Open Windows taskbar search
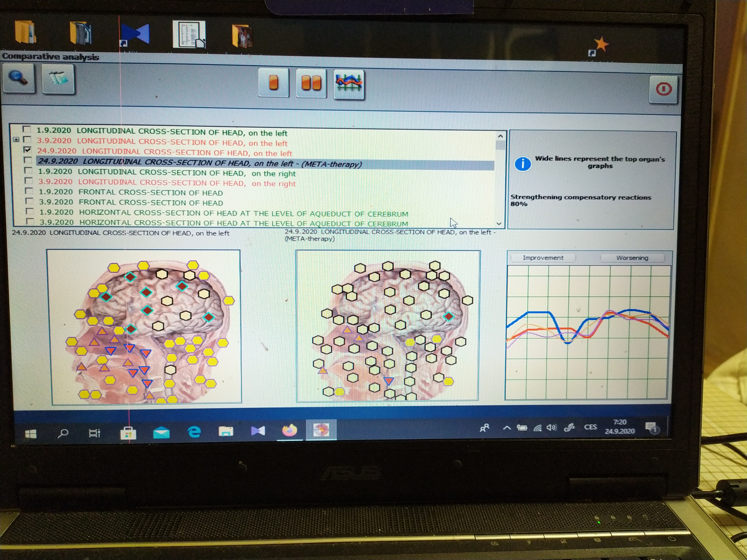This screenshot has width=747, height=560. 63,433
